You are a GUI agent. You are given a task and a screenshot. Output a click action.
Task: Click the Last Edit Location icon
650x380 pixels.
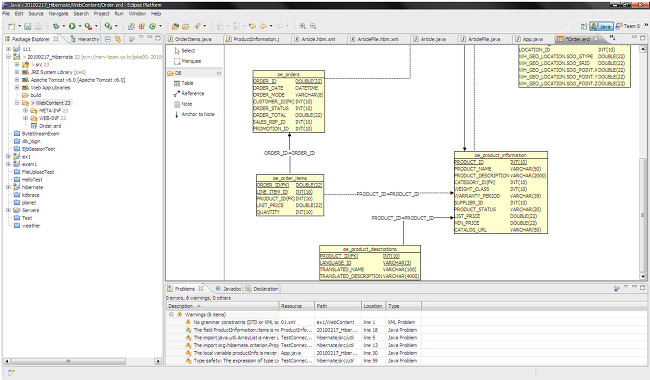252,26
